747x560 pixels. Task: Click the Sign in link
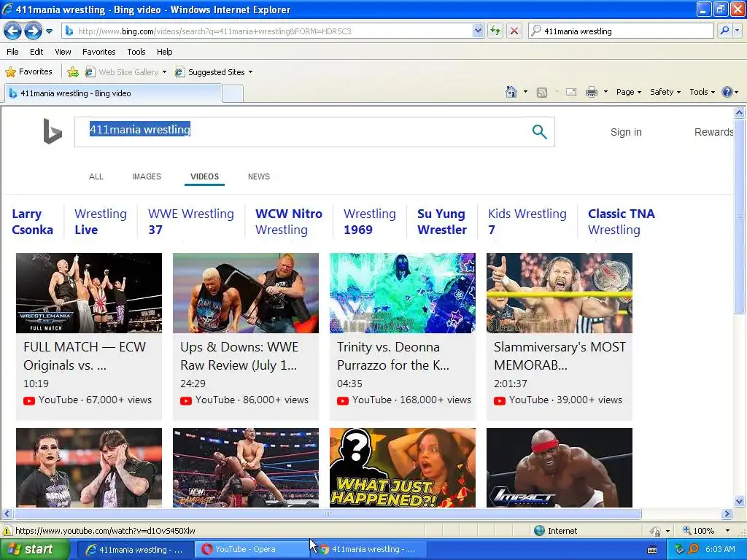[626, 132]
